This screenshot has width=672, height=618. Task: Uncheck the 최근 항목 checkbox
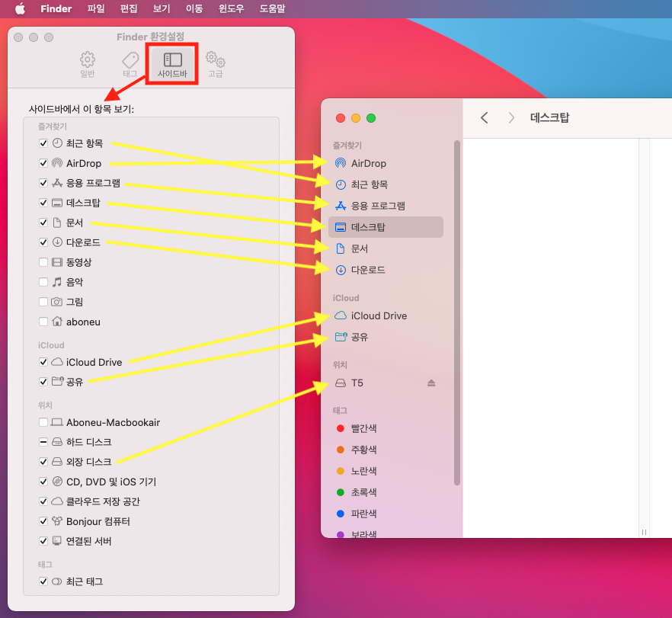coord(43,143)
